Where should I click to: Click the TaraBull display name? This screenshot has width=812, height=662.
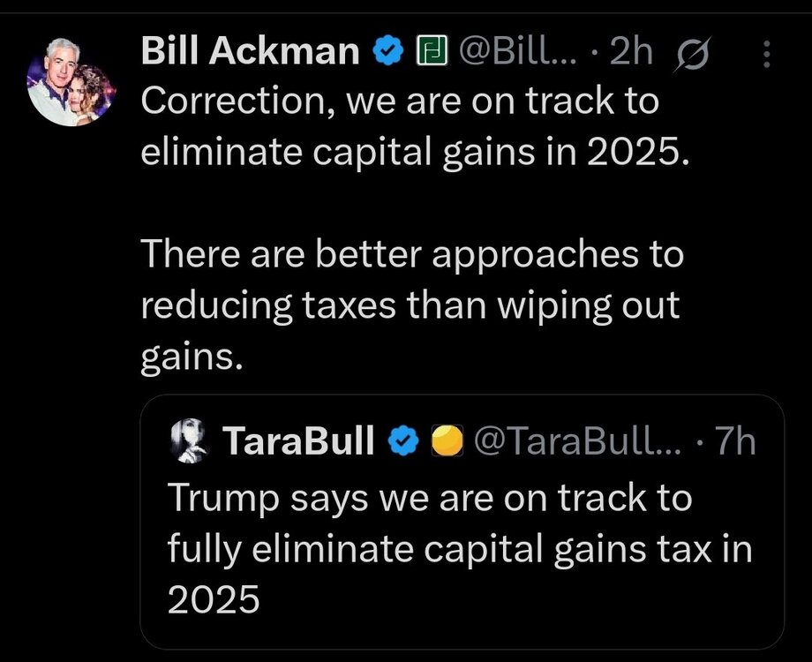(x=300, y=441)
